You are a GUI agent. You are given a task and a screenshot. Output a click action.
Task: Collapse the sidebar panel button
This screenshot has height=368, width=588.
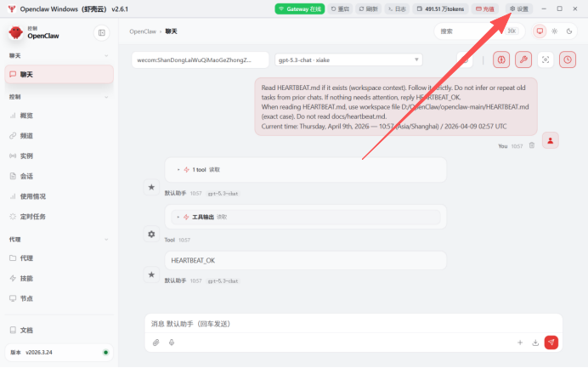pyautogui.click(x=102, y=33)
